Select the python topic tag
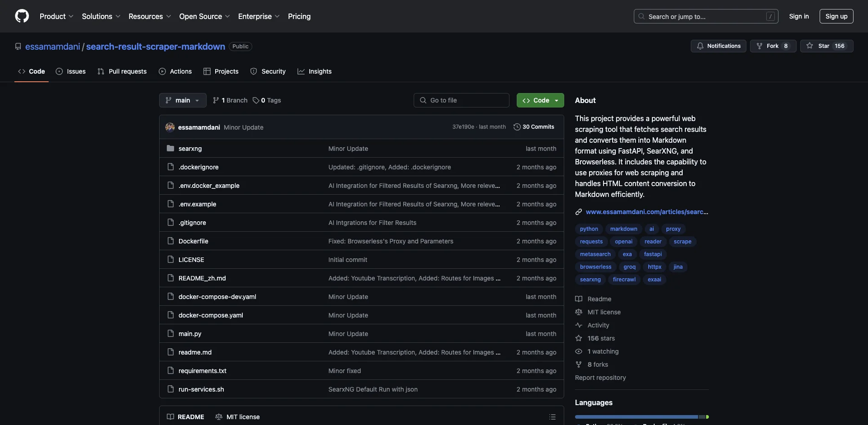The image size is (868, 425). click(589, 229)
